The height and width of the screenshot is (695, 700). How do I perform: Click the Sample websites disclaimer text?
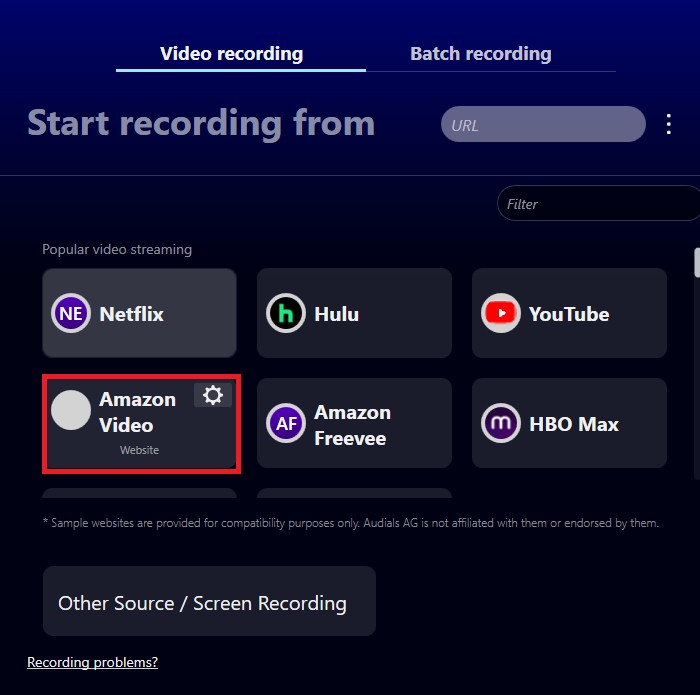pos(351,523)
